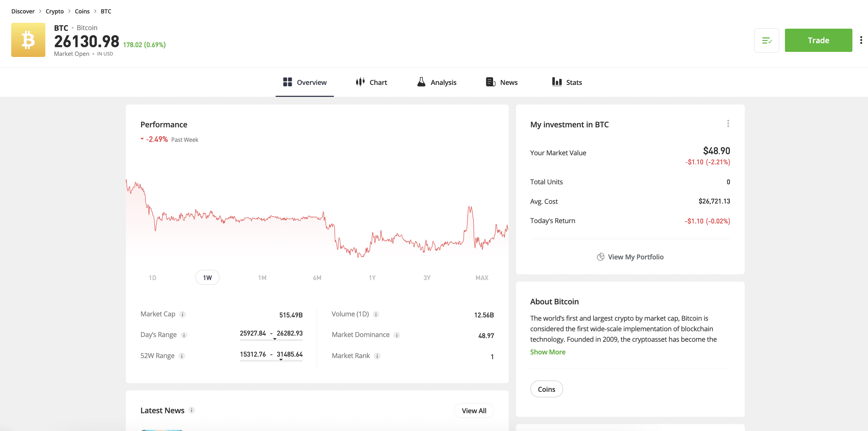Select the 1D performance range
Image resolution: width=868 pixels, height=431 pixels.
click(153, 278)
